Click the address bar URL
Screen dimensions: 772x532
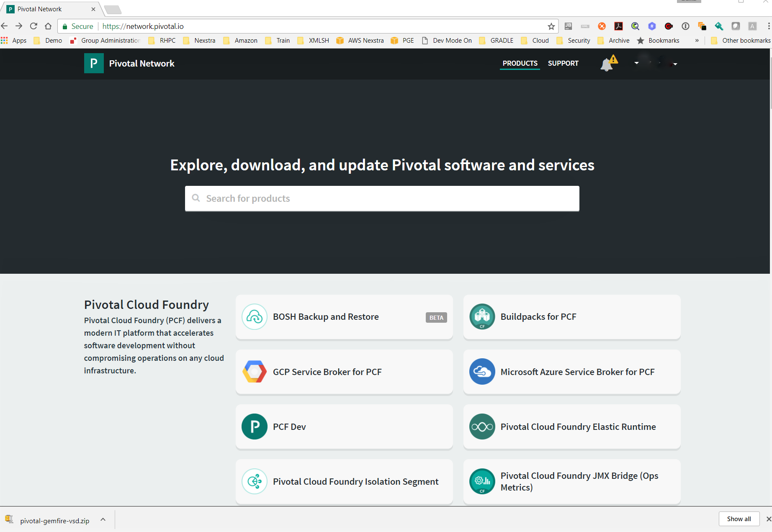click(143, 26)
